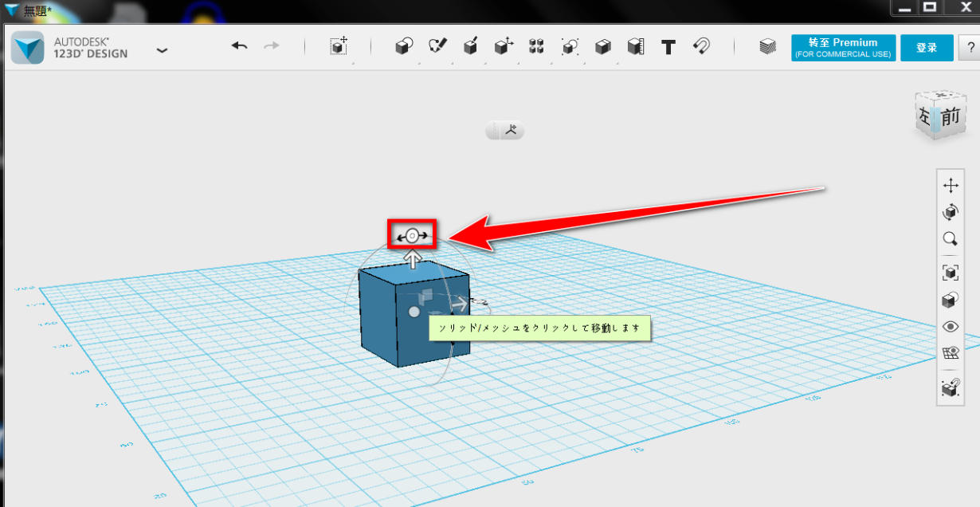Open the Grouping tools menu

(570, 47)
